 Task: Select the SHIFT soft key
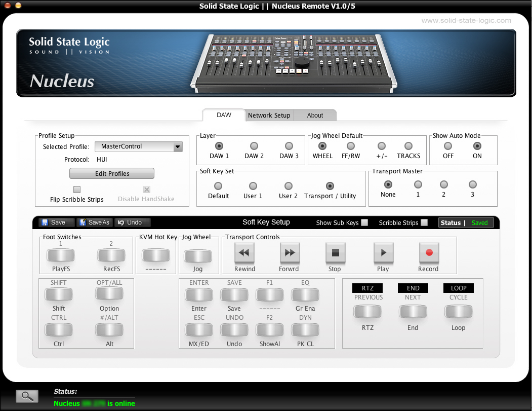click(58, 294)
